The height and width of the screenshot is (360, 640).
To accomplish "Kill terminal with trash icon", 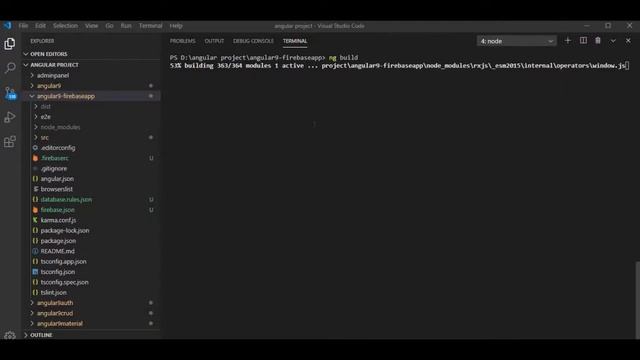I will click(x=598, y=41).
